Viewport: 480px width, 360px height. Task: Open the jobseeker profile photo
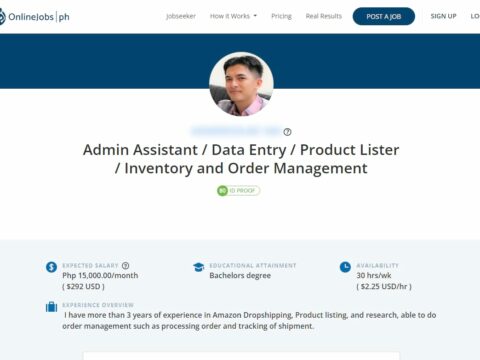(241, 84)
